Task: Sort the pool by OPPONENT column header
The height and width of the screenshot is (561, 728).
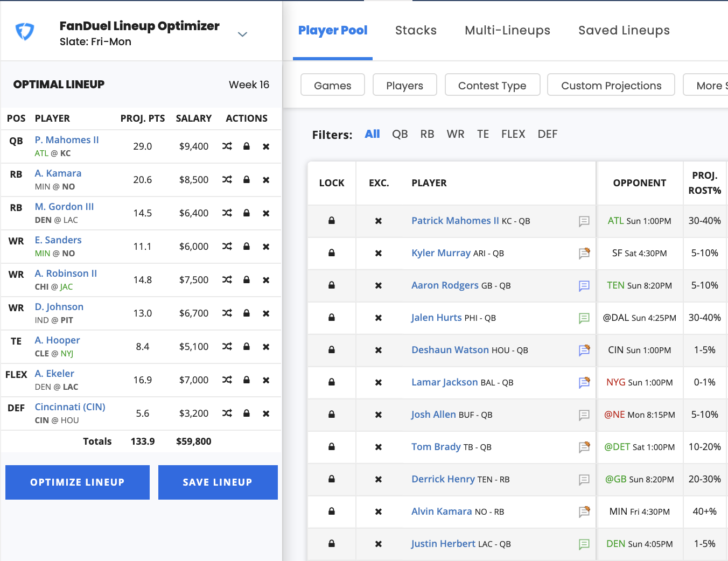Action: (640, 183)
